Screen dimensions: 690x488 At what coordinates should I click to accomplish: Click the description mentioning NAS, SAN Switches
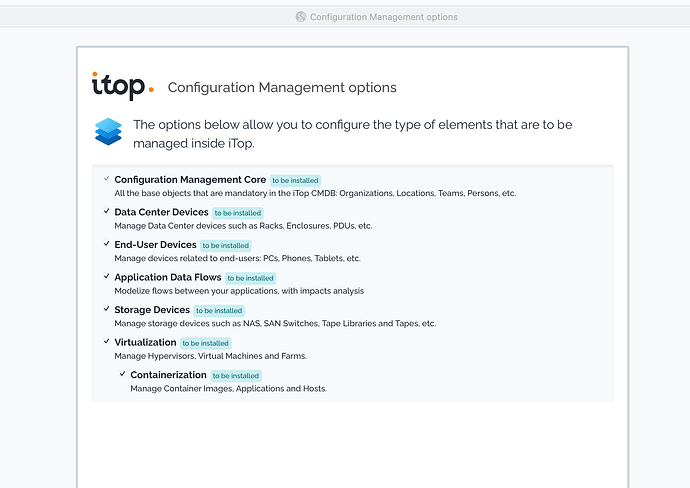click(275, 323)
